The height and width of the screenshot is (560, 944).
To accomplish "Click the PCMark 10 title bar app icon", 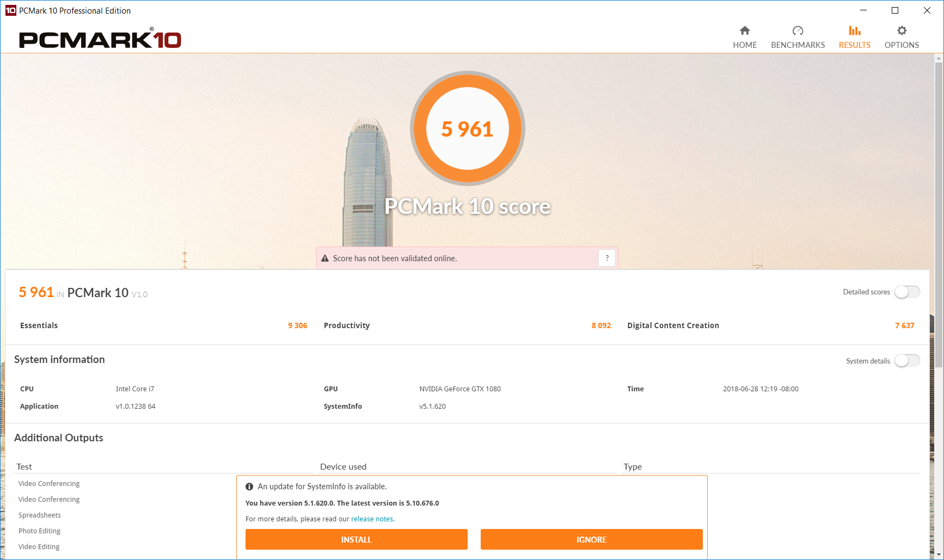I will [x=10, y=10].
